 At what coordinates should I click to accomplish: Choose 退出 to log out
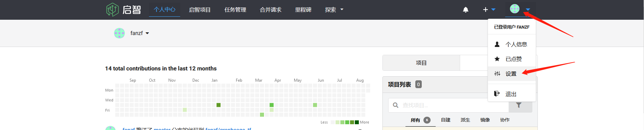point(512,94)
